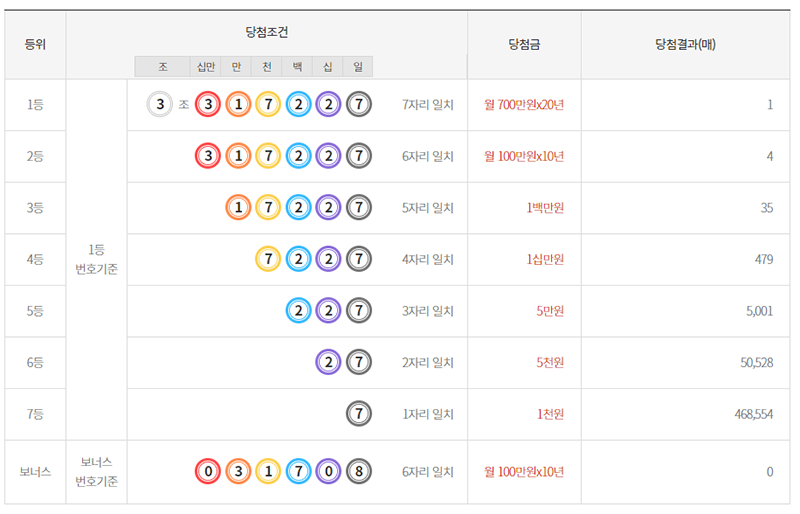Click '월 100만원x10년' in the 2등 row

click(524, 156)
